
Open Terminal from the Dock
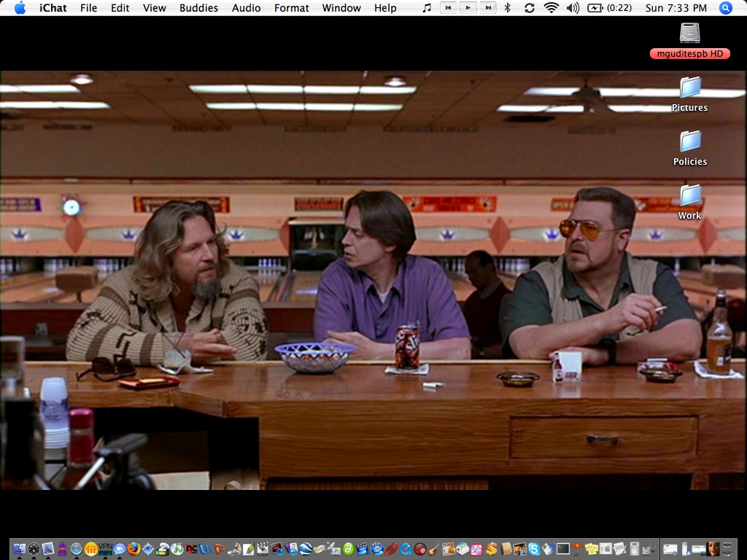562,548
